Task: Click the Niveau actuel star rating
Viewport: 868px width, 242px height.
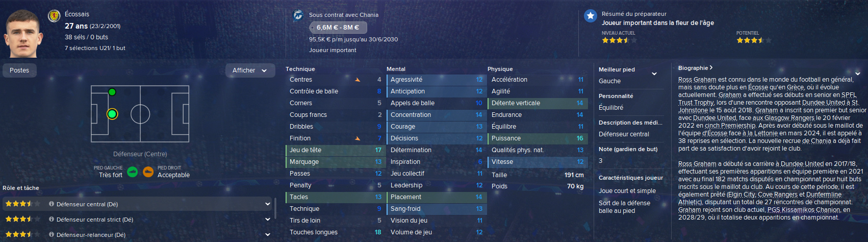Action: (616, 40)
